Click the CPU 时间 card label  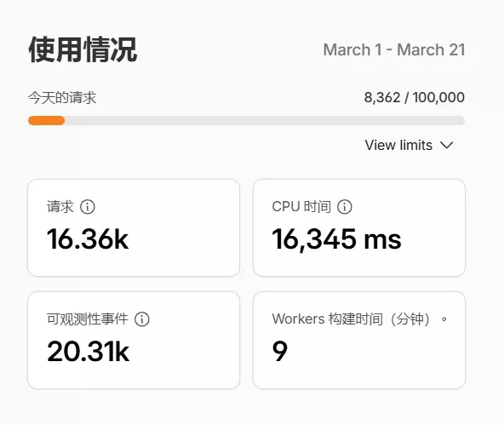tap(301, 207)
